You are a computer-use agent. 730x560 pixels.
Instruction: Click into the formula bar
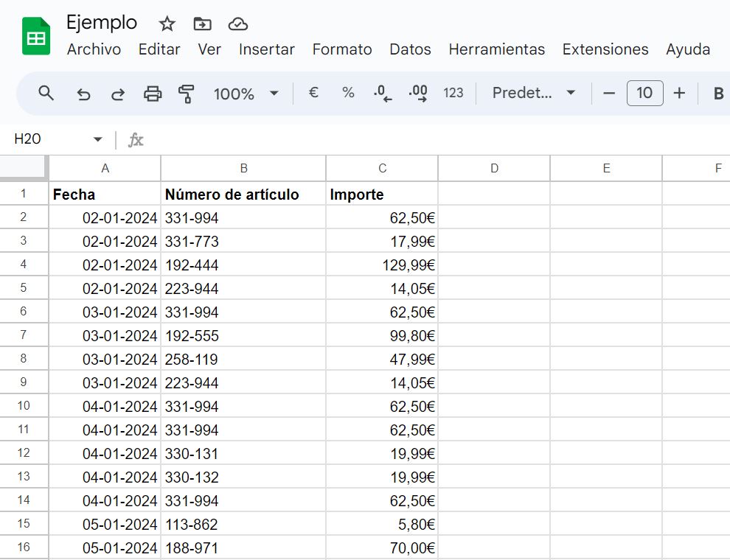tap(437, 139)
